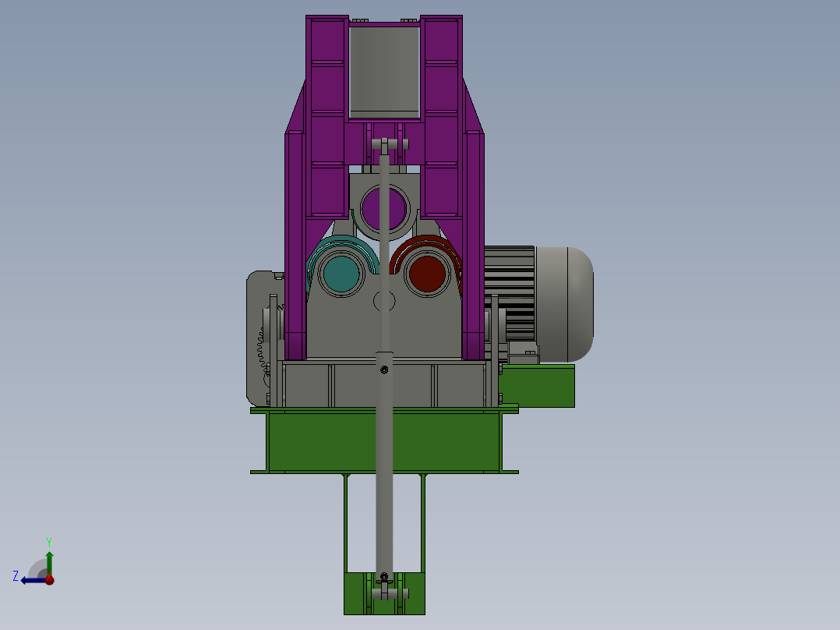
Task: Select the grey electric motor end cap
Action: pyautogui.click(x=564, y=304)
